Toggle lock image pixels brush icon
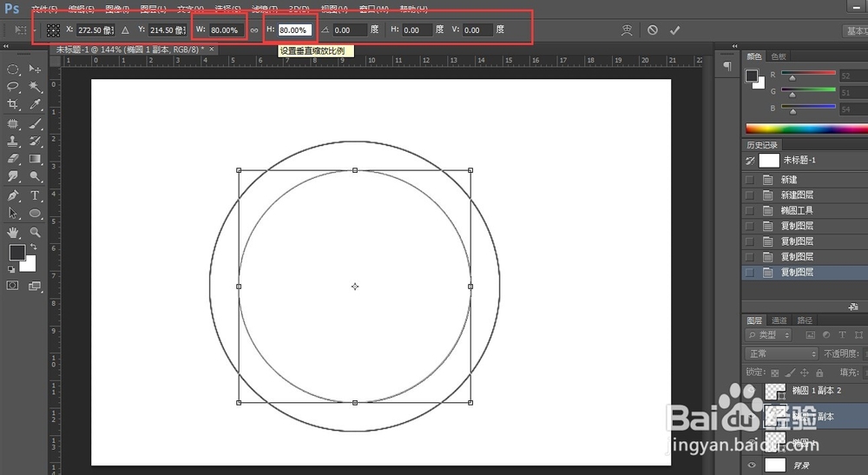Viewport: 868px width, 475px height. pos(790,373)
